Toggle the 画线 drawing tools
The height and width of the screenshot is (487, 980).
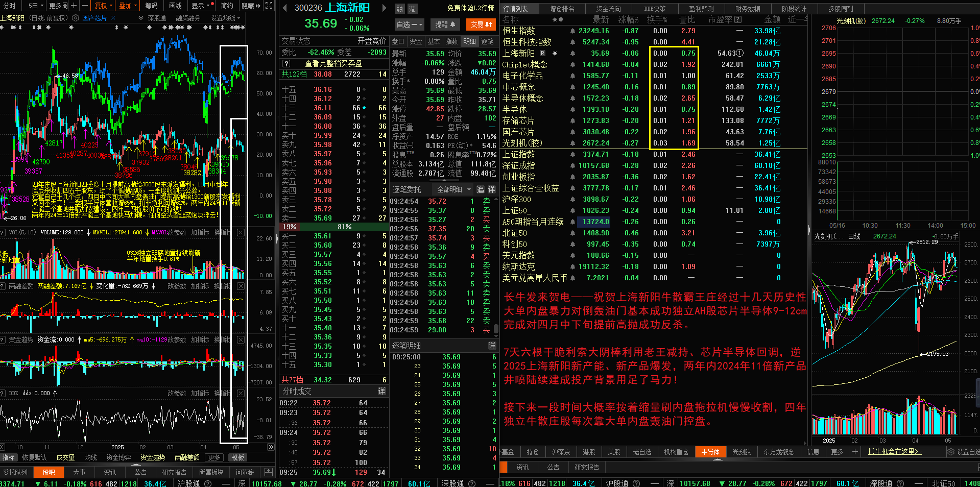176,6
